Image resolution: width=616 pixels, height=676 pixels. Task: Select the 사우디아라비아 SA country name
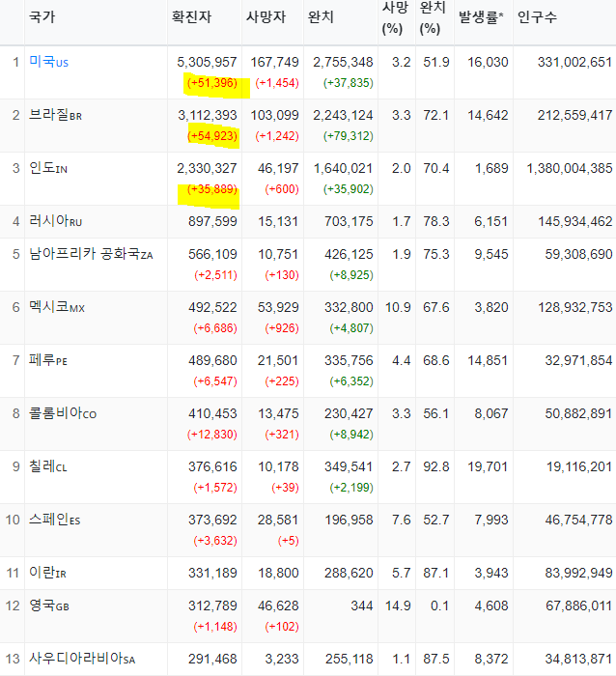[x=82, y=659]
